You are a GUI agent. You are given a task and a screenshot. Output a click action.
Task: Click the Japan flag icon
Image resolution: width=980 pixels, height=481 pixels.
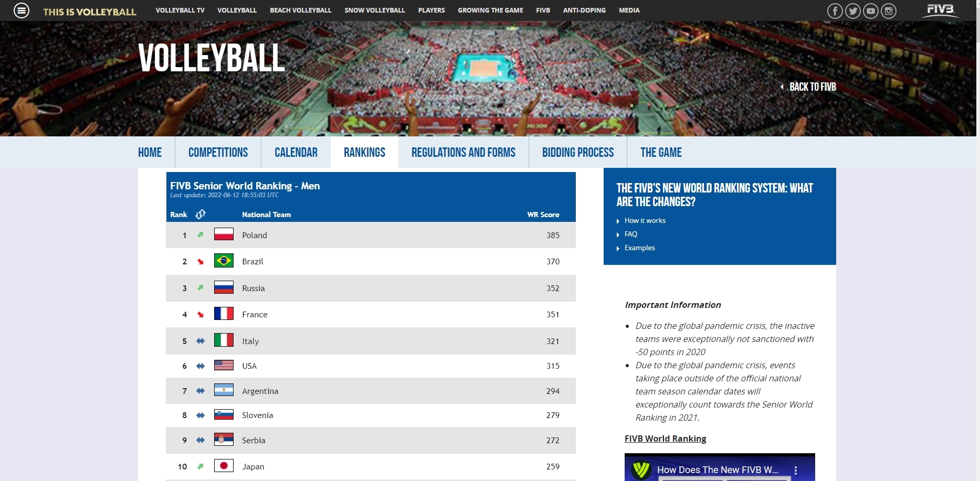(224, 466)
